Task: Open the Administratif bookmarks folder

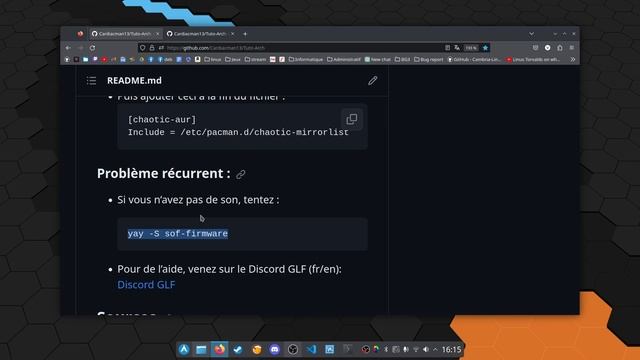Action: tap(343, 59)
